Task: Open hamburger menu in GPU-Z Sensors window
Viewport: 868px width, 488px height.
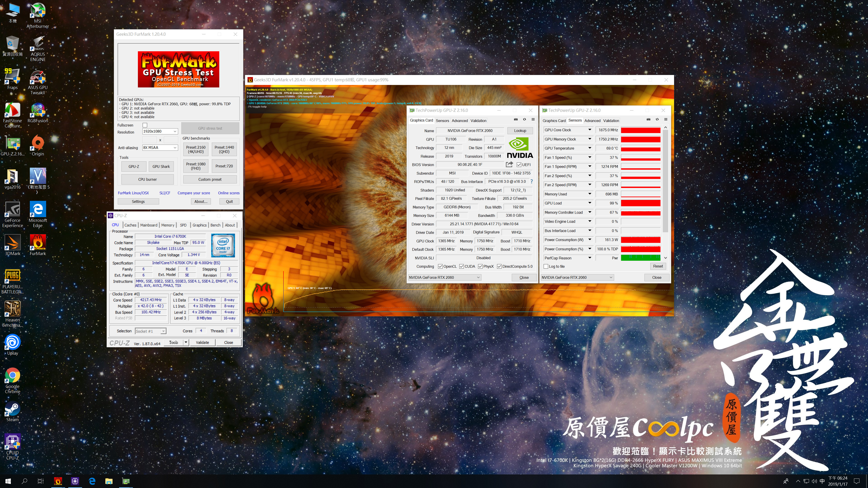Action: tap(666, 120)
